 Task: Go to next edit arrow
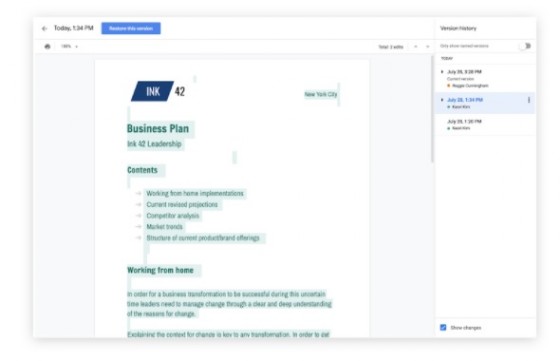(428, 47)
